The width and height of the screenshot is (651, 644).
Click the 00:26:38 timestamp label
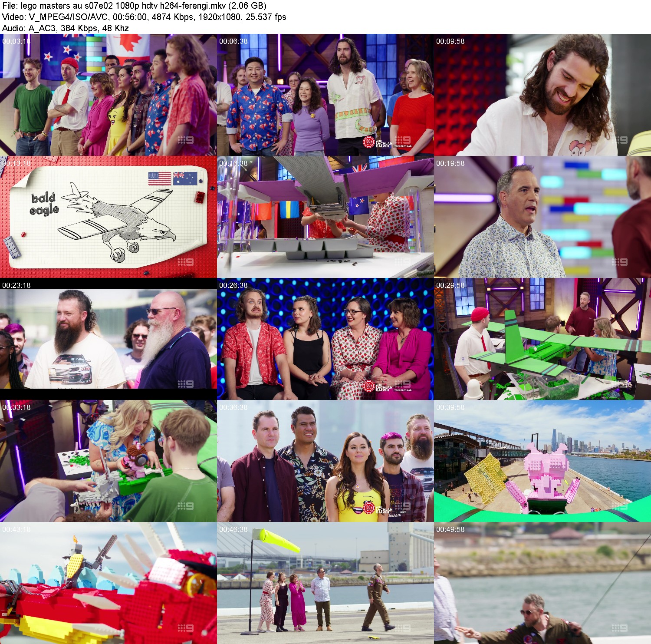coord(233,285)
